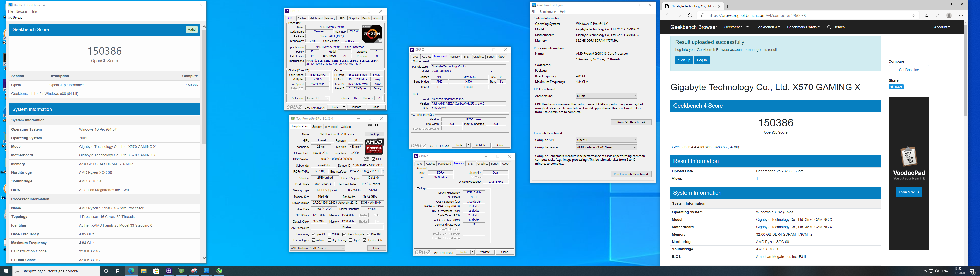
Task: Toggle the OpenCL checkbox in GPU-Z
Action: tap(313, 234)
